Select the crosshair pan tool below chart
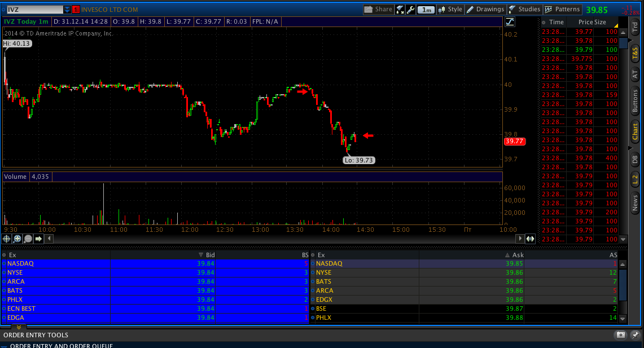This screenshot has width=644, height=348. pos(7,239)
